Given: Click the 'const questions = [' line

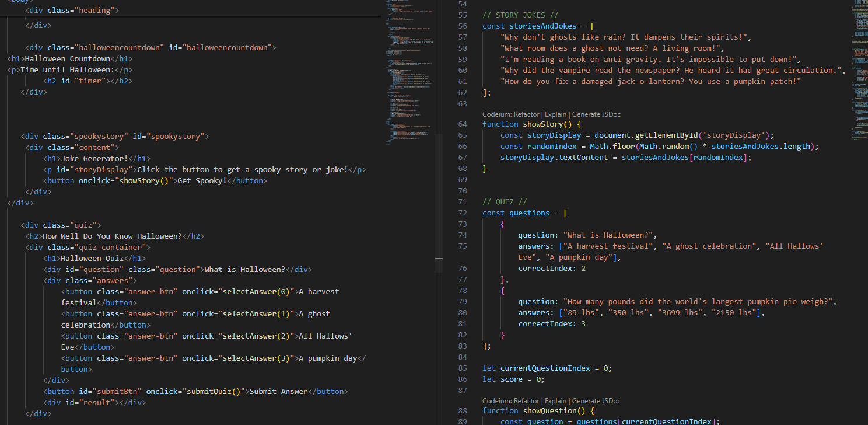Looking at the screenshot, I should click(x=525, y=213).
